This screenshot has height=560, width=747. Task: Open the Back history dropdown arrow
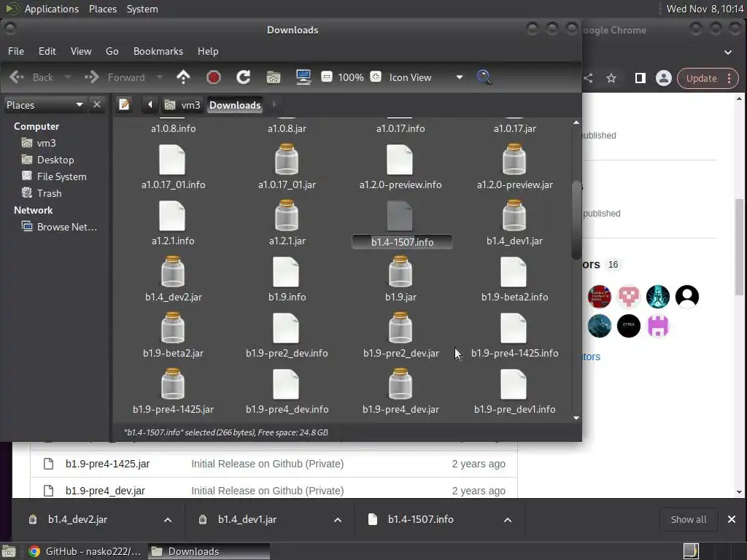68,77
